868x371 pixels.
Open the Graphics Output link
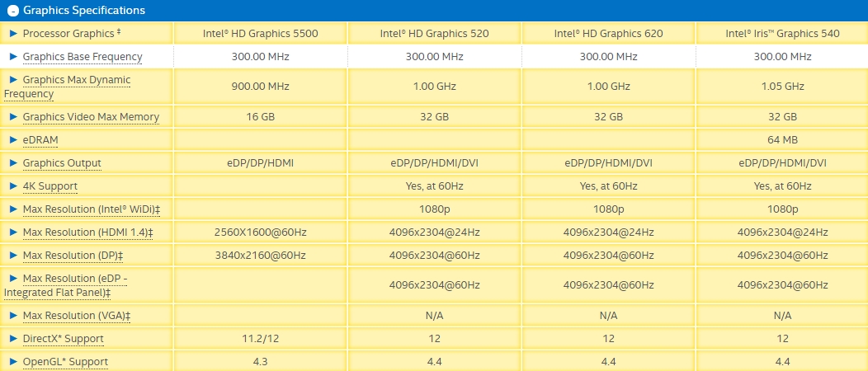point(62,164)
